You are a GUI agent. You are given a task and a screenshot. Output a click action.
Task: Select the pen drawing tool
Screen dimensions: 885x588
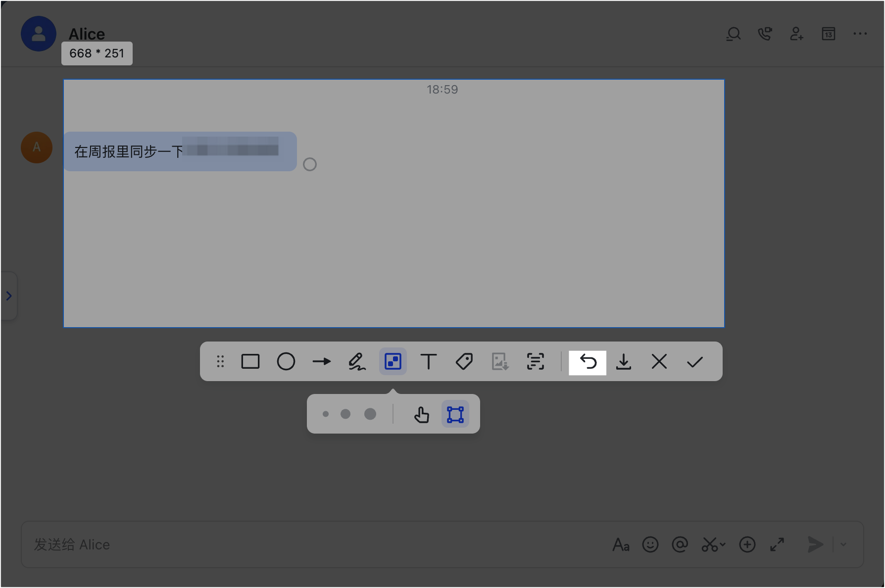357,362
